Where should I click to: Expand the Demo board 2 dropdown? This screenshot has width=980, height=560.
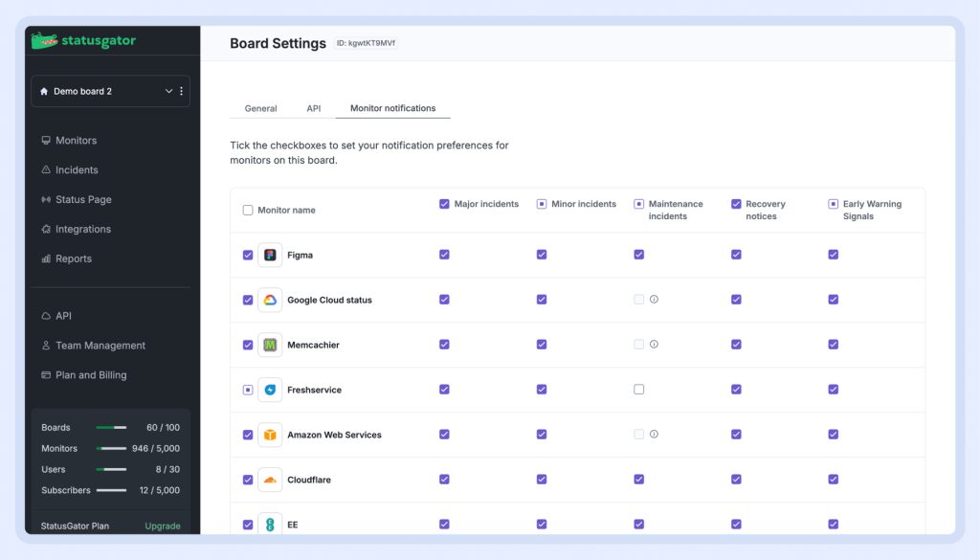click(x=168, y=92)
